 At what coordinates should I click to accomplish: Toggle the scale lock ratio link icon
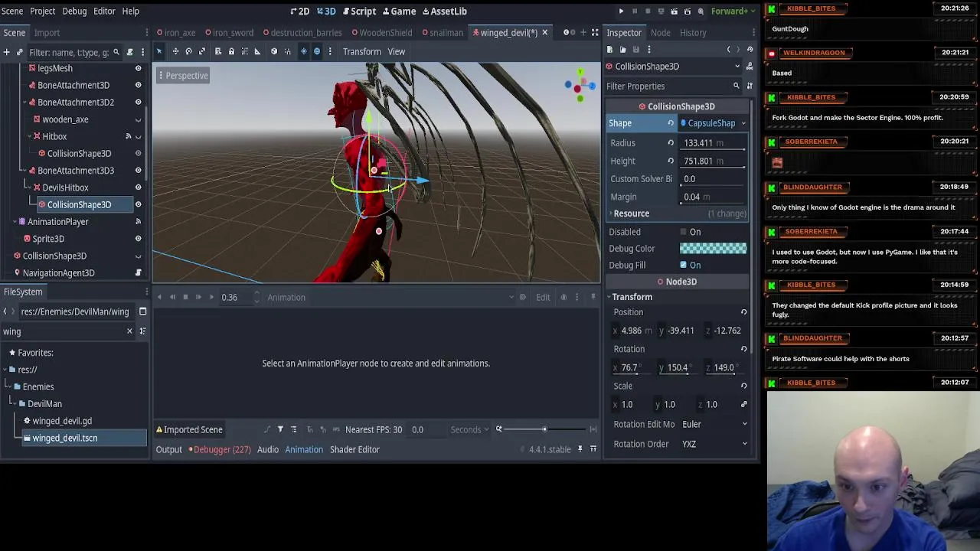(743, 404)
